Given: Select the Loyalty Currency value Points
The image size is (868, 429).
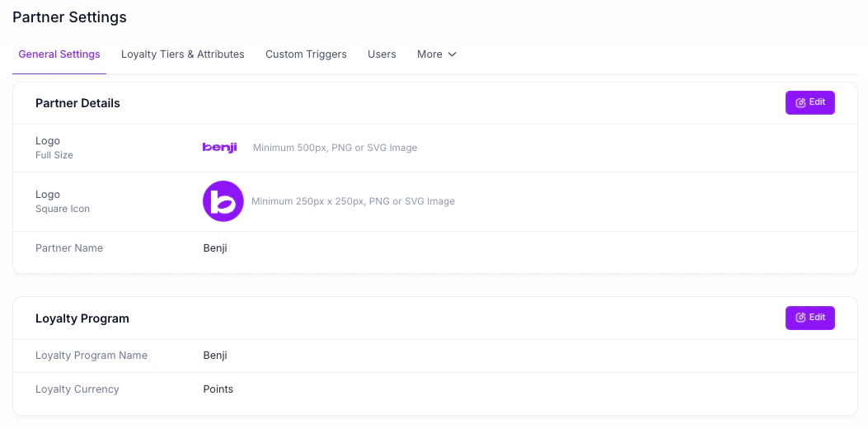Looking at the screenshot, I should (218, 389).
